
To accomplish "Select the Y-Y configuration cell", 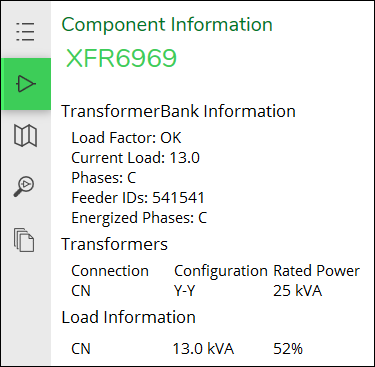I will click(184, 291).
